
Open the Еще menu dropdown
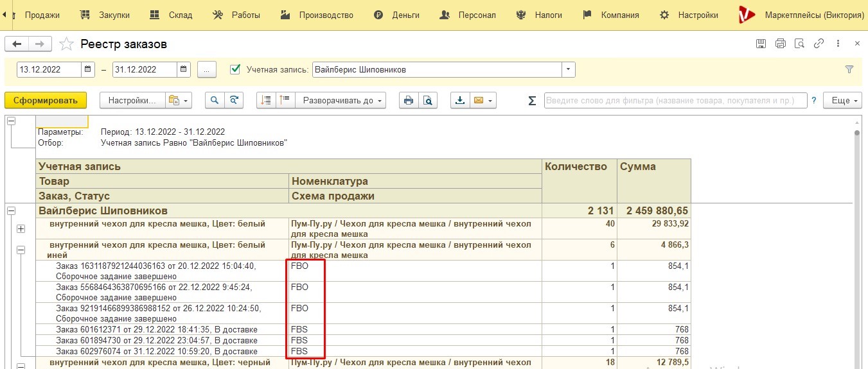click(845, 100)
